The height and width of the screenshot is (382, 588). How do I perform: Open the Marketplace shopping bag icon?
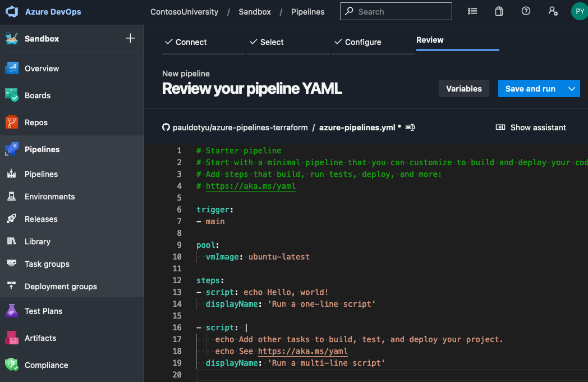499,11
